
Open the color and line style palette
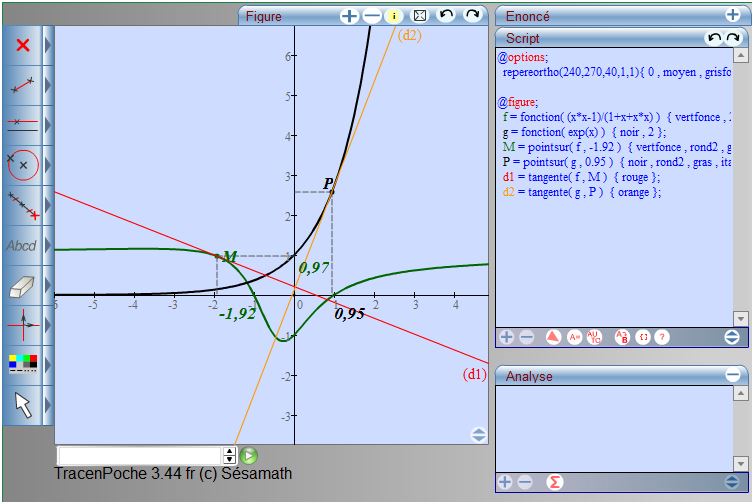[23, 363]
